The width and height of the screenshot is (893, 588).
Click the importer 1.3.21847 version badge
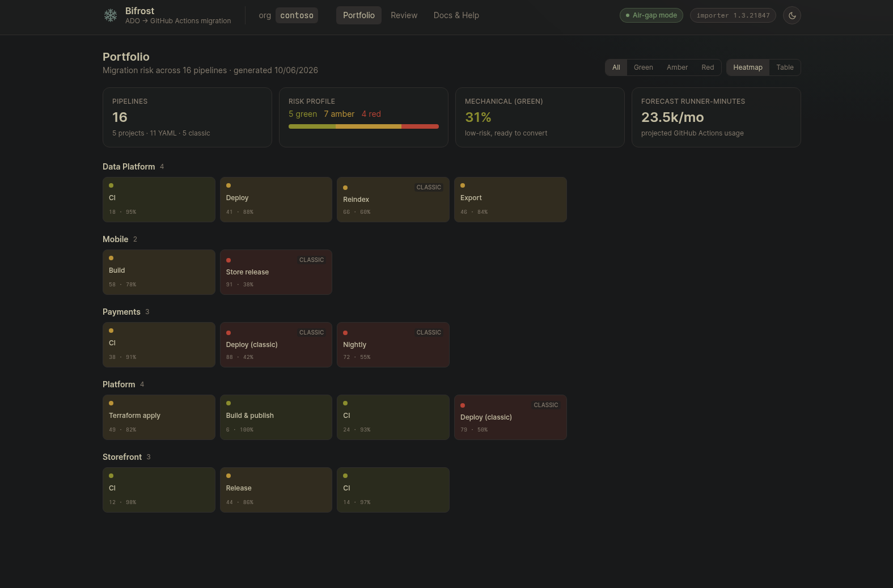coord(733,15)
